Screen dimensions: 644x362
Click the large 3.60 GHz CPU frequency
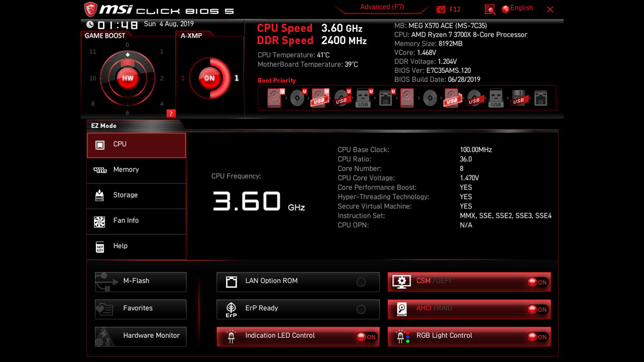(259, 201)
